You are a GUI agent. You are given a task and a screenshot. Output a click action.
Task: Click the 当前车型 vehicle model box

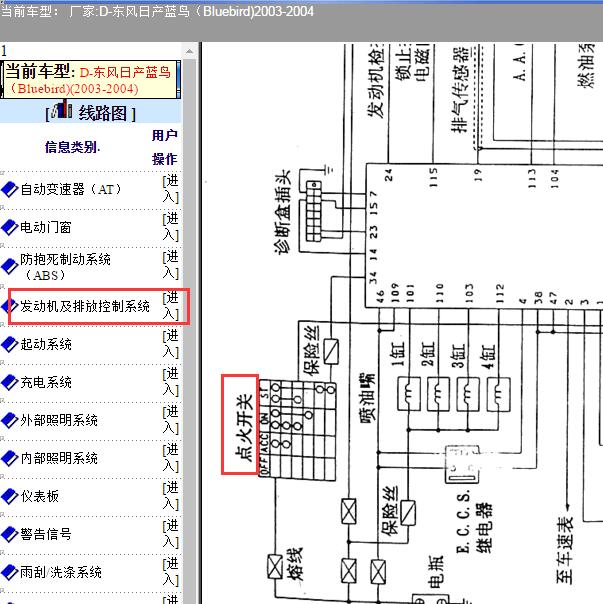pos(90,80)
